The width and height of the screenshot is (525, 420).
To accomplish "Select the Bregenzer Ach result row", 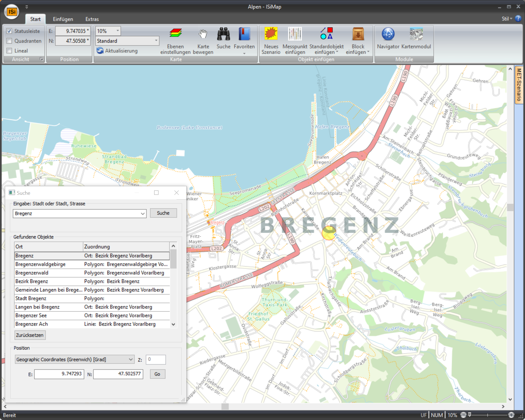I will 92,324.
